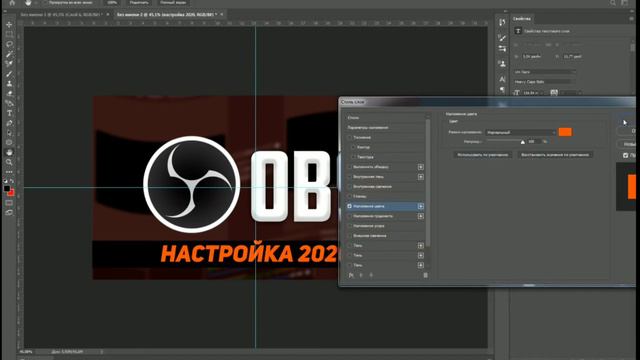Click the screen mode icon below Quick Mask
This screenshot has width=640, height=360.
(x=9, y=213)
